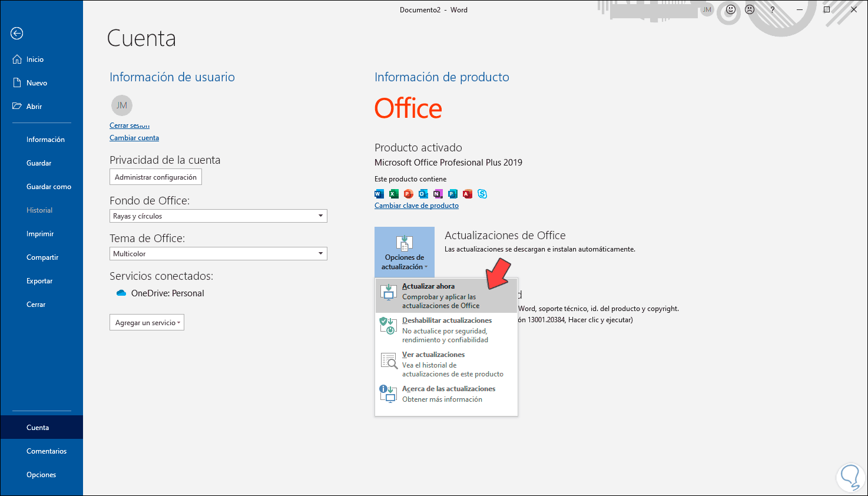Image resolution: width=868 pixels, height=496 pixels.
Task: Maximize the Word window
Action: [x=827, y=9]
